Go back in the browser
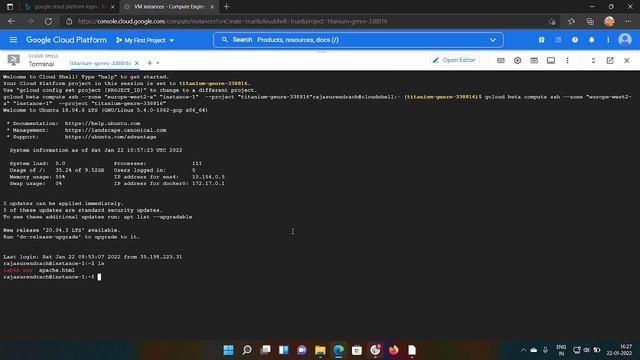The height and width of the screenshot is (360, 640). [x=11, y=21]
